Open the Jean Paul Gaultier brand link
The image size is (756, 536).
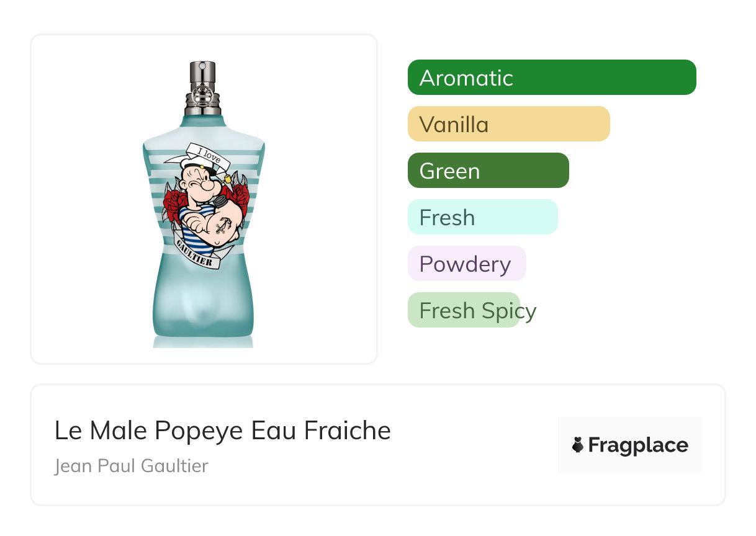tap(131, 466)
